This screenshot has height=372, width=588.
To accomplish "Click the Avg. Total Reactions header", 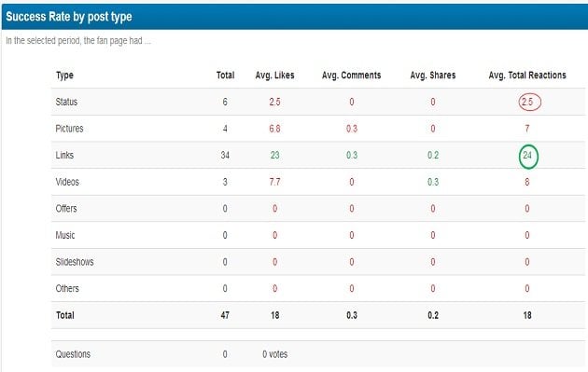I will coord(527,76).
